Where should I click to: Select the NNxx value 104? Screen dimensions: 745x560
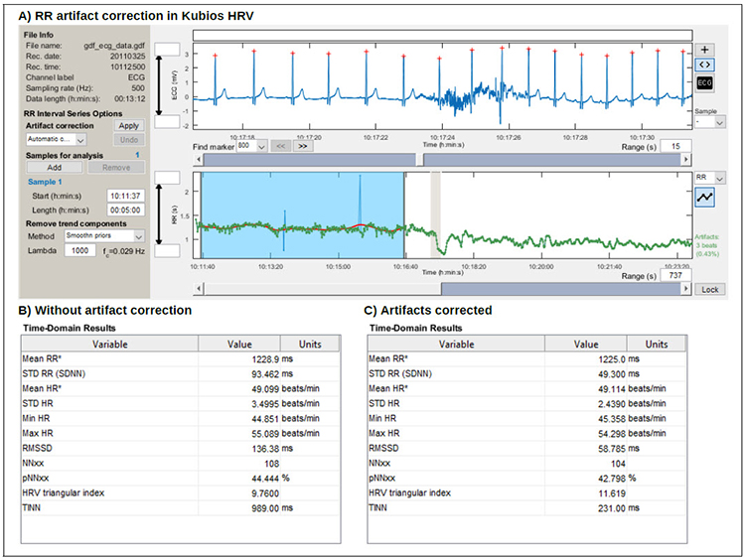618,464
